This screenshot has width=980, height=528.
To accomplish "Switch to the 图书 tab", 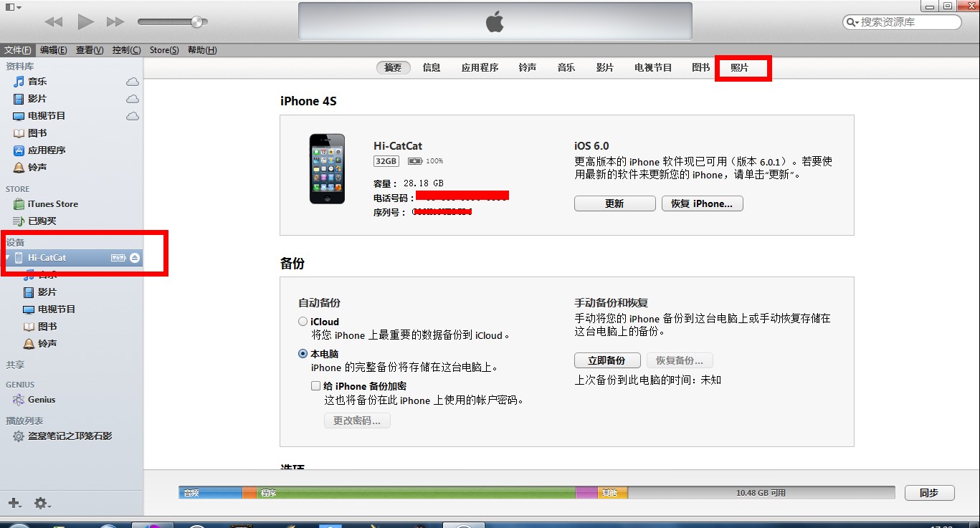I will point(701,67).
